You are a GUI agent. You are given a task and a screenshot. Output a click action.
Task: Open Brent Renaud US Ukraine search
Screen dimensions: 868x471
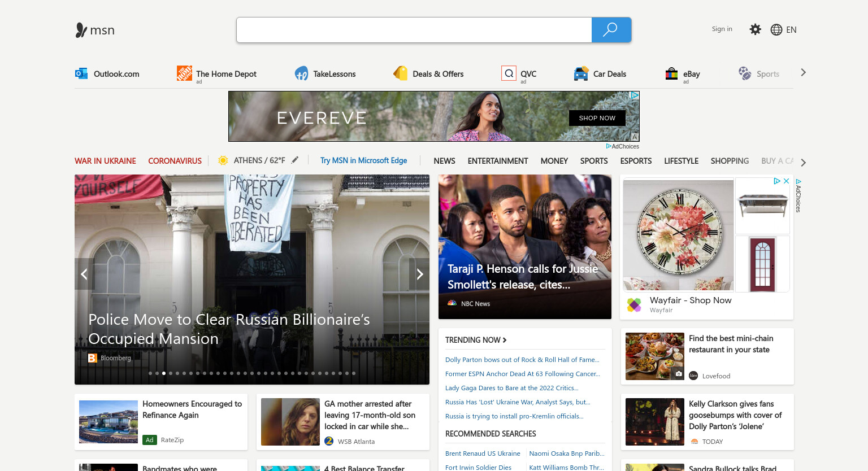(x=483, y=453)
